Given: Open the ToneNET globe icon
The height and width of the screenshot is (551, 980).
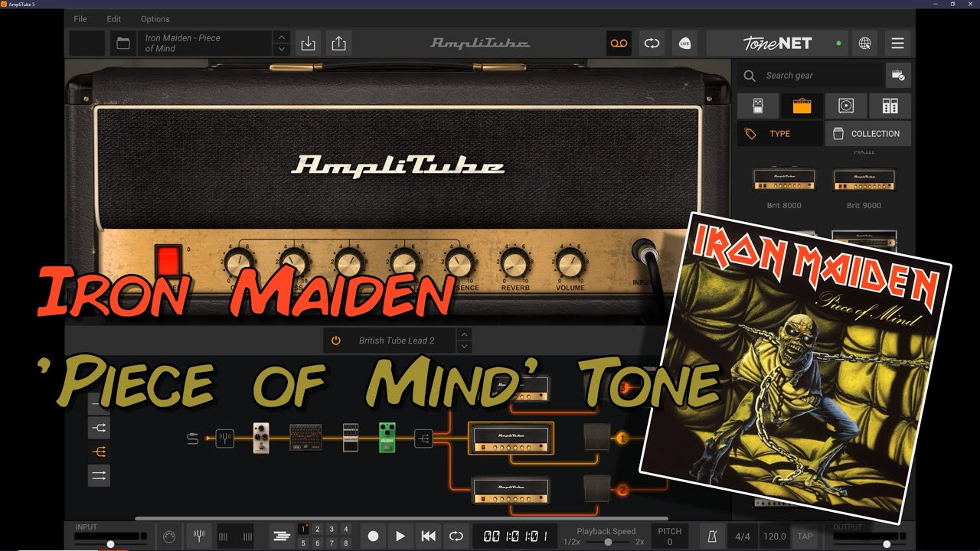Looking at the screenshot, I should (864, 44).
